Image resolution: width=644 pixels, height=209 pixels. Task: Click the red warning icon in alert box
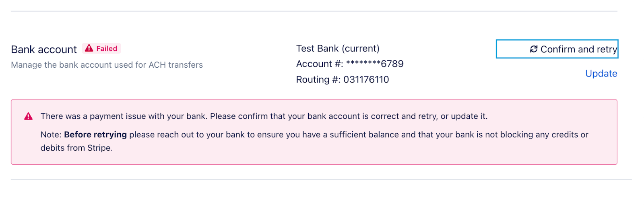pos(29,116)
